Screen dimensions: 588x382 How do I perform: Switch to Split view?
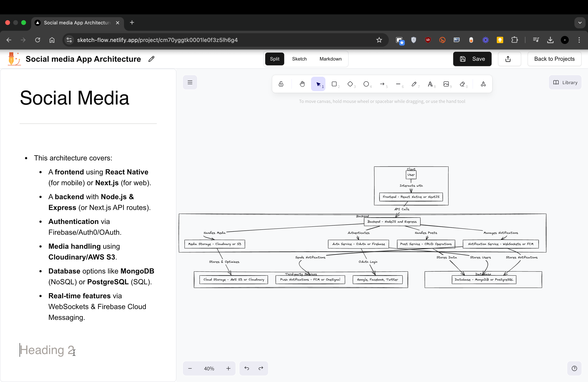click(274, 59)
